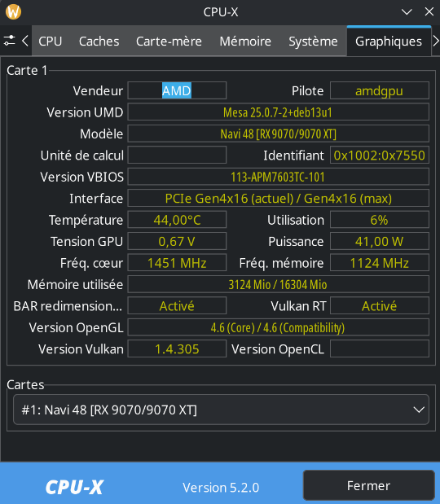Go to the Mémoire tab
Image resolution: width=440 pixels, height=504 pixels.
(245, 42)
